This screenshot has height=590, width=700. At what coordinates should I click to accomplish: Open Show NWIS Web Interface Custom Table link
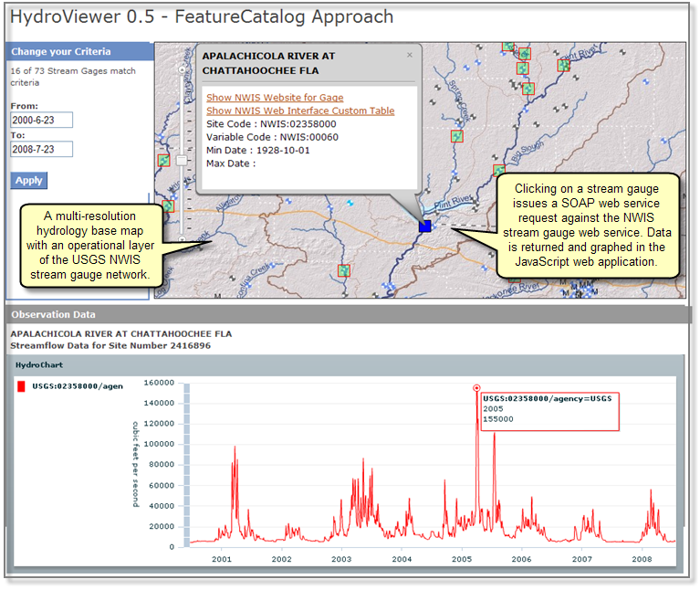coord(300,111)
